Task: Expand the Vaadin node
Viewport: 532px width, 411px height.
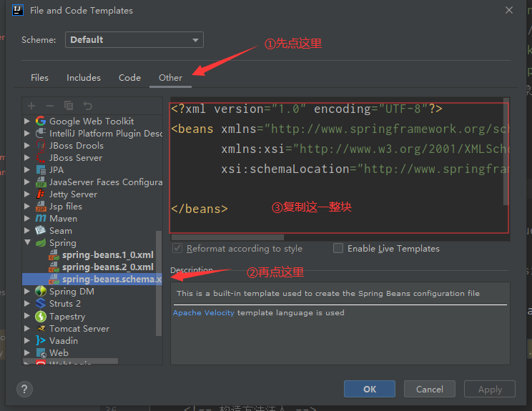Action: 27,340
